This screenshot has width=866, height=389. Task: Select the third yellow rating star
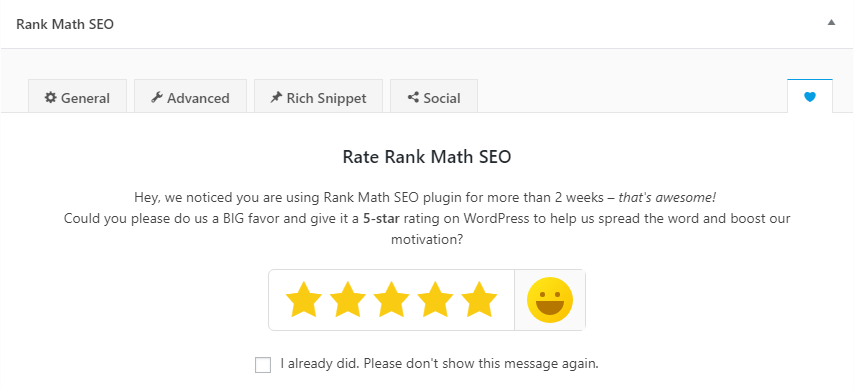(x=392, y=299)
